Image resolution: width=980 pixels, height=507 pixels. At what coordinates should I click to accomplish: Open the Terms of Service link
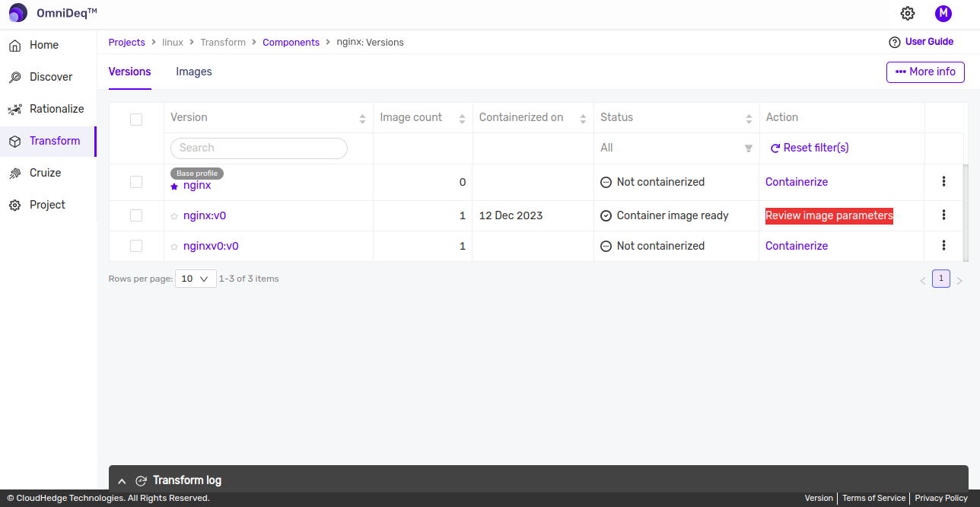pyautogui.click(x=873, y=498)
